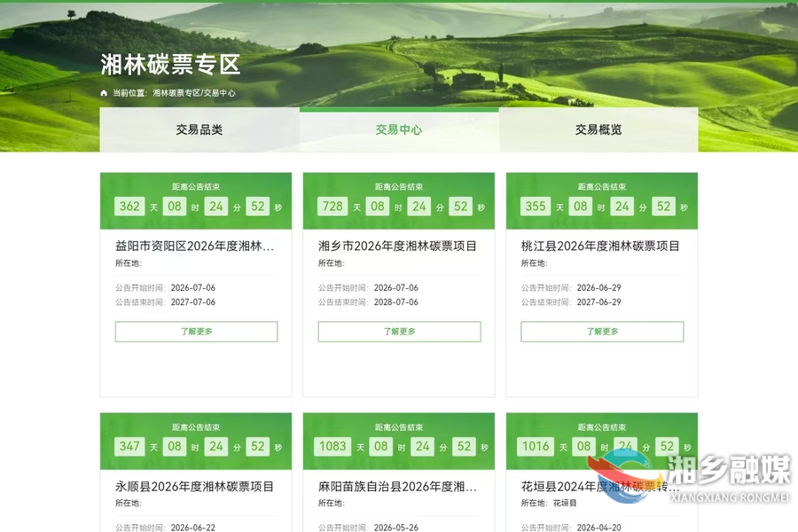Open 麻阳苗族自治县2026年度 project title
This screenshot has width=798, height=532.
[x=397, y=487]
